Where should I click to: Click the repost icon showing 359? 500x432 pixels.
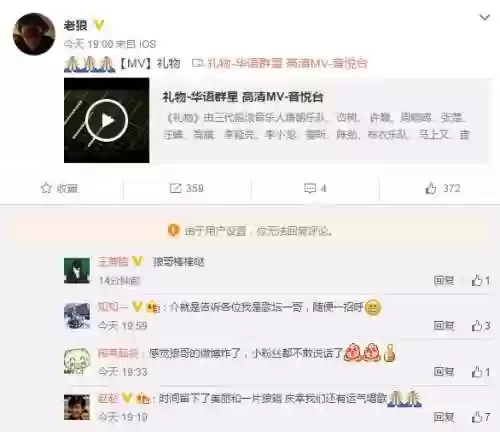(175, 188)
